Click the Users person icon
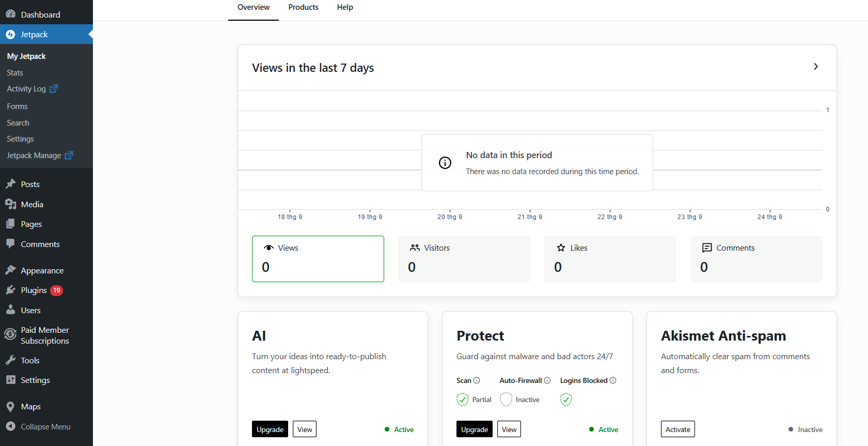This screenshot has height=446, width=868. pyautogui.click(x=10, y=310)
